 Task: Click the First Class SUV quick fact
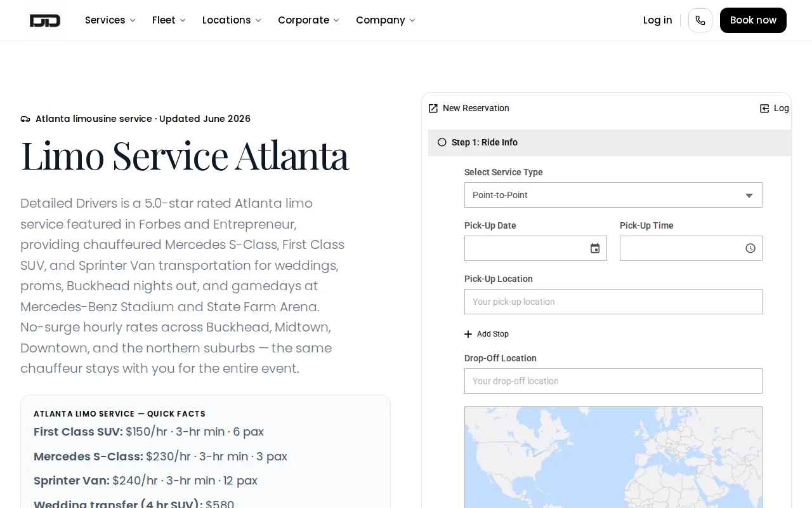pyautogui.click(x=148, y=432)
